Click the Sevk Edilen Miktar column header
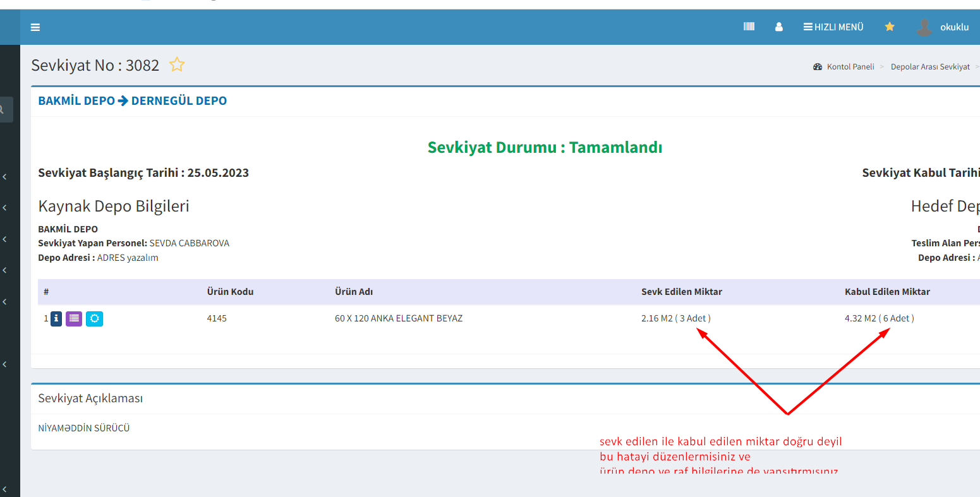Image resolution: width=980 pixels, height=497 pixels. pos(681,292)
